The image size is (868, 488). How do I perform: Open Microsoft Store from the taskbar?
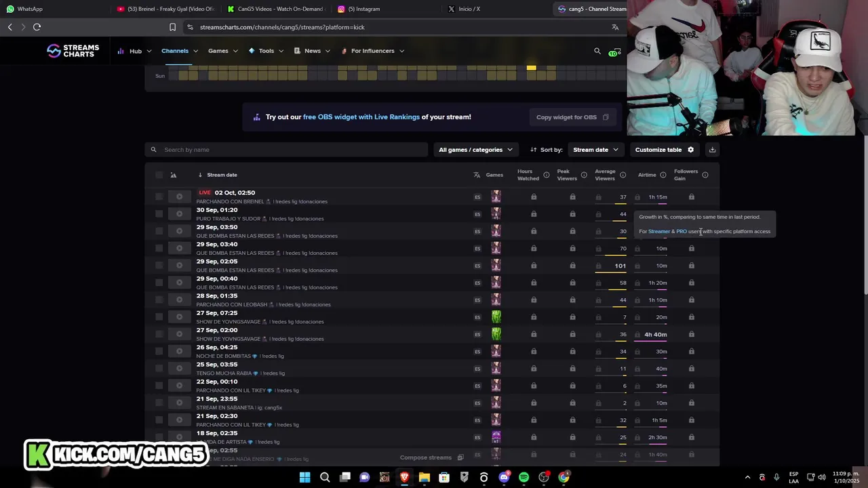coord(444,477)
